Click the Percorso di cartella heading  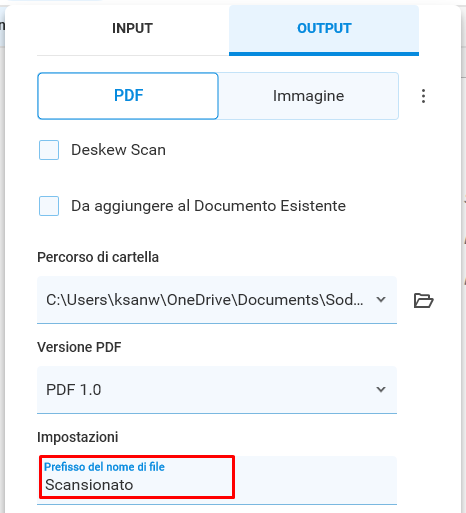98,257
